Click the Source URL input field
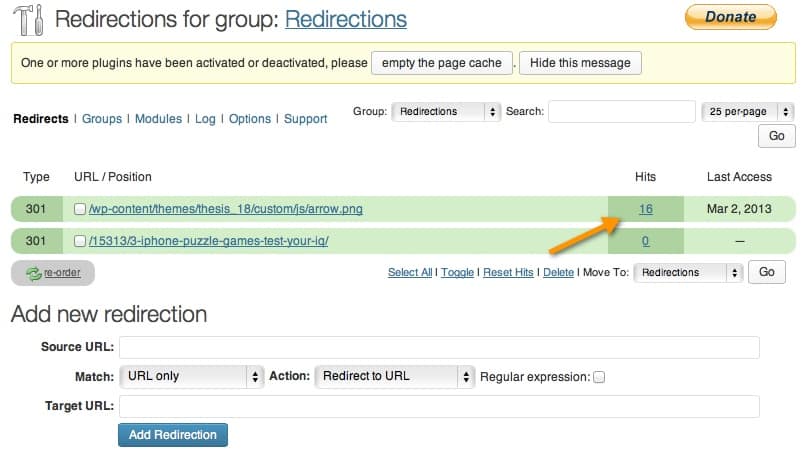This screenshot has width=804, height=453. pyautogui.click(x=439, y=347)
